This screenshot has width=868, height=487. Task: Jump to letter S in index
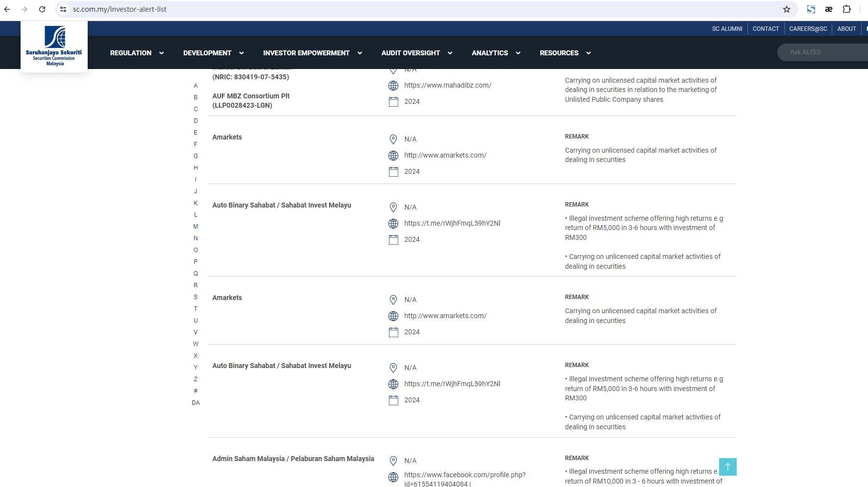(x=195, y=297)
